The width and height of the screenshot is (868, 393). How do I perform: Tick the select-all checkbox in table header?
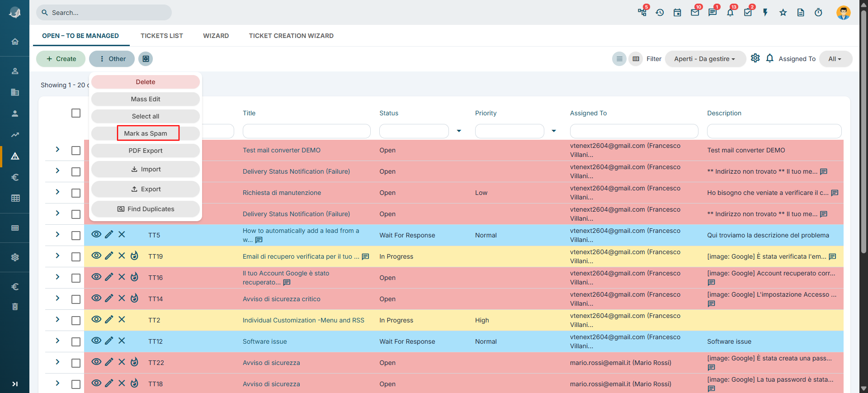pyautogui.click(x=76, y=113)
